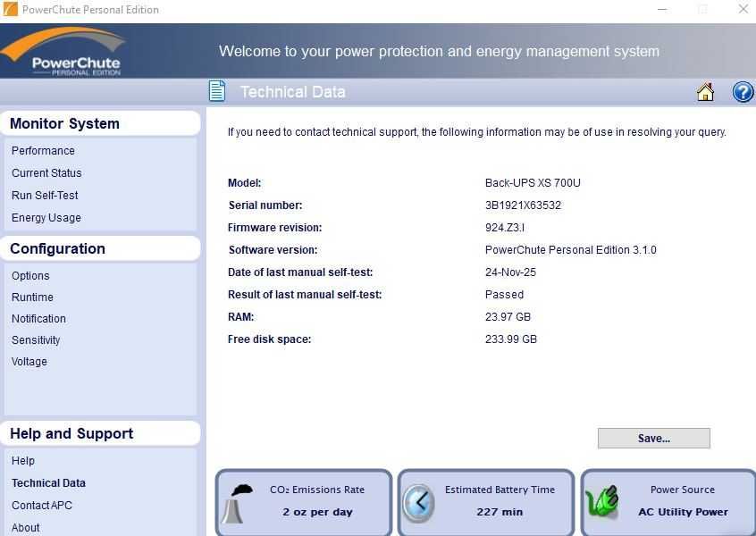The image size is (756, 536).
Task: Click the PowerChute logo in the banner
Action: point(64,52)
